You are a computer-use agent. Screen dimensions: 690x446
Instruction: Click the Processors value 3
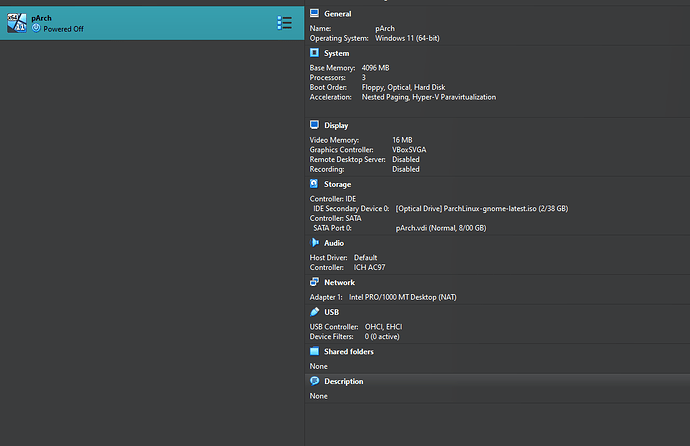(x=363, y=77)
